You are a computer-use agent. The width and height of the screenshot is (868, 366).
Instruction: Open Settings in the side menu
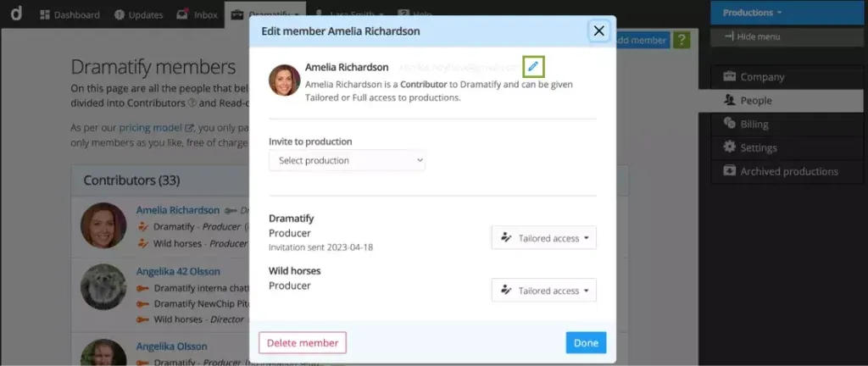point(786,147)
